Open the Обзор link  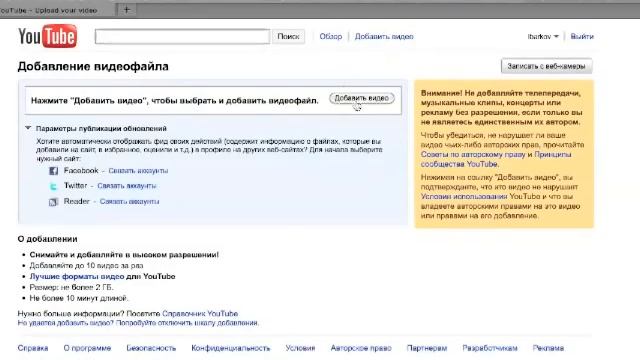click(331, 36)
